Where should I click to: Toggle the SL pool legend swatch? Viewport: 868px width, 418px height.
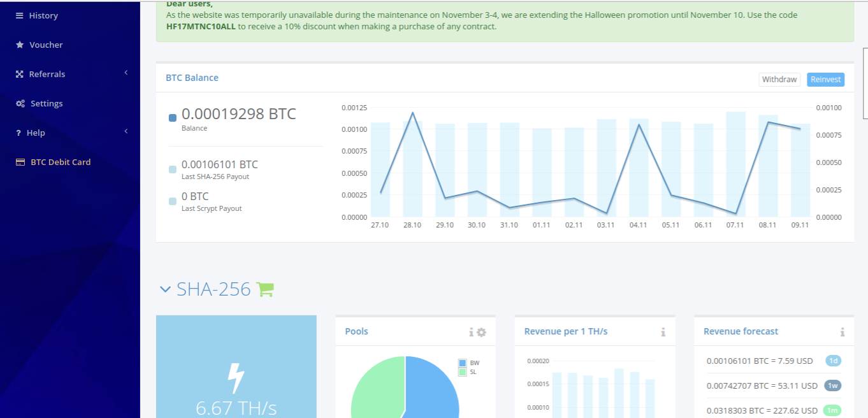[463, 371]
